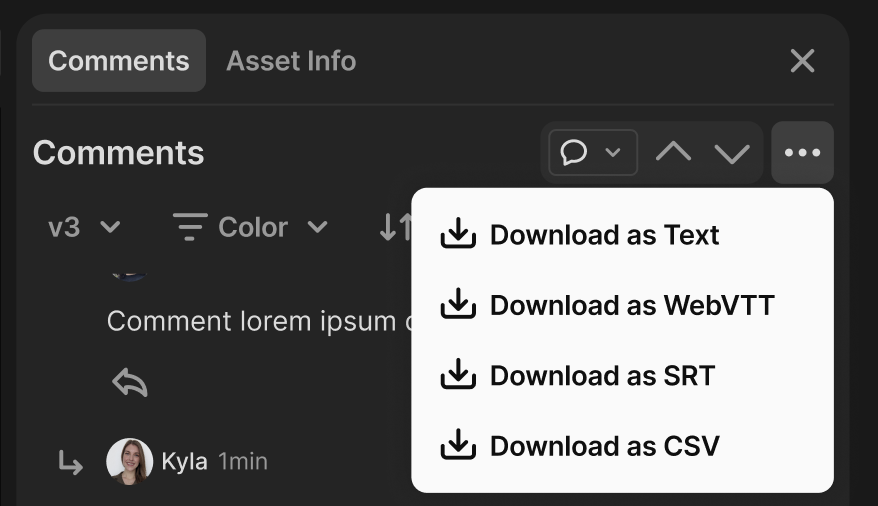This screenshot has height=506, width=878.
Task: Choose Download as CSV
Action: pos(604,445)
